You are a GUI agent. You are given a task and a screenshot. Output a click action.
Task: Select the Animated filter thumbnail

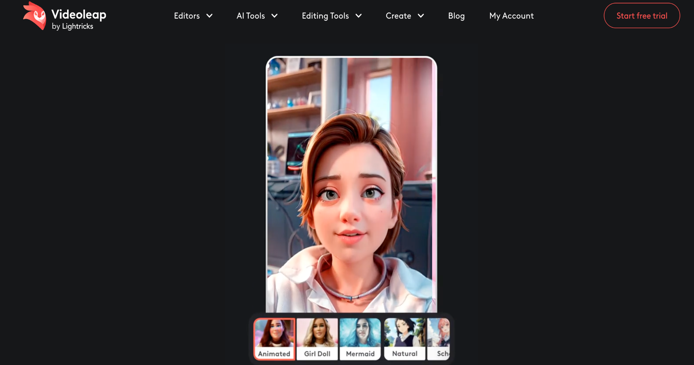[x=274, y=339]
